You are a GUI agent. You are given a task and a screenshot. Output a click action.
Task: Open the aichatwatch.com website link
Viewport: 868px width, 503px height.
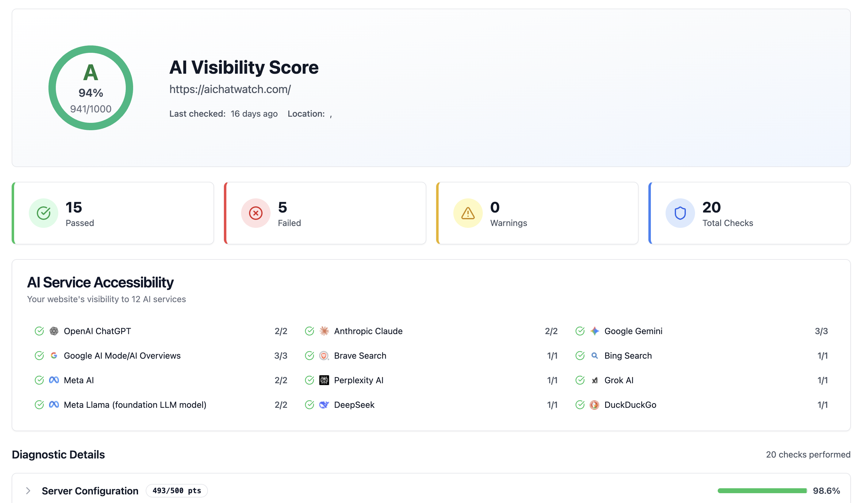(230, 89)
